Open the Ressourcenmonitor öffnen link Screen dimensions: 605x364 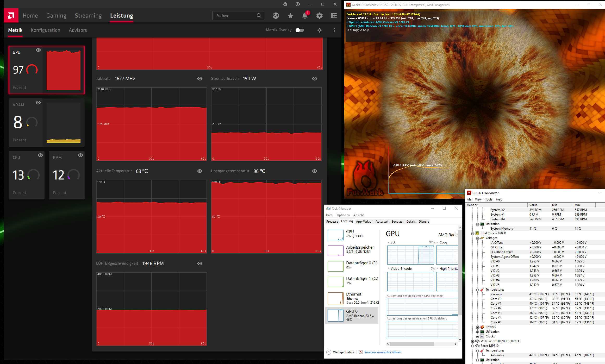click(x=383, y=352)
